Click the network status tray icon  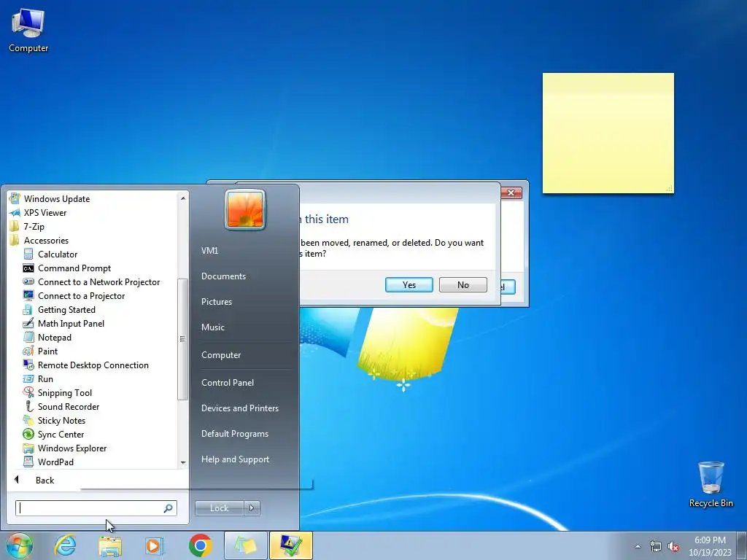click(x=656, y=547)
